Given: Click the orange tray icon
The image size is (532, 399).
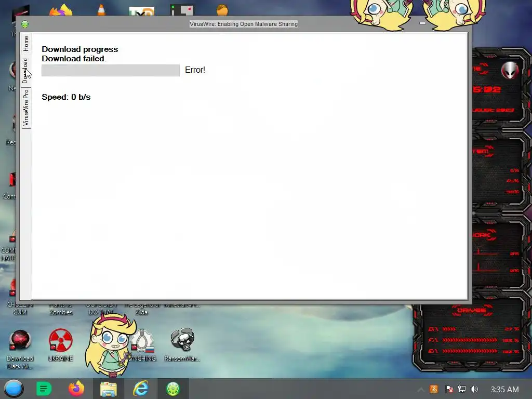Looking at the screenshot, I should point(434,389).
